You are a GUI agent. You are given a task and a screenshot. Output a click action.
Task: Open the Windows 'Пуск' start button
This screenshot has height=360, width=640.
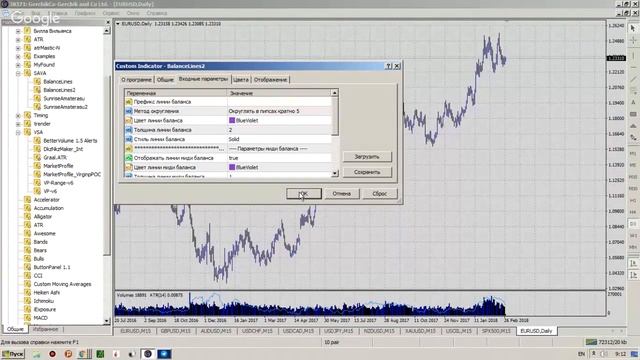(x=13, y=354)
